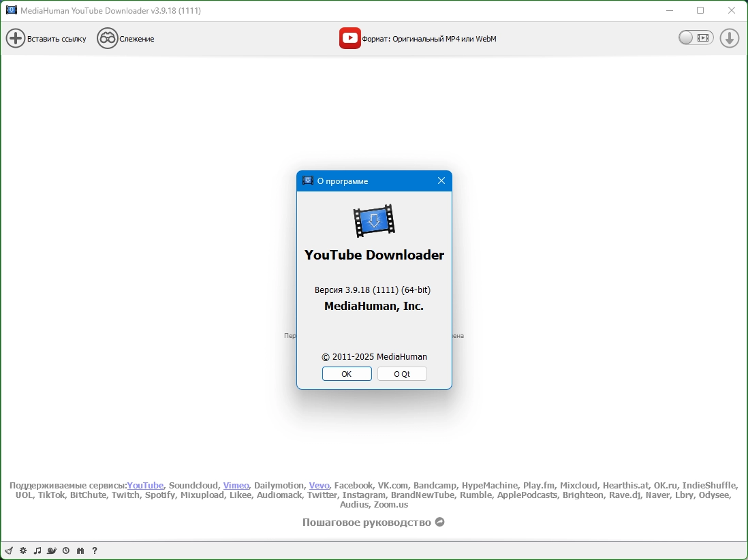
Task: Click the О Qt button
Action: pyautogui.click(x=402, y=374)
